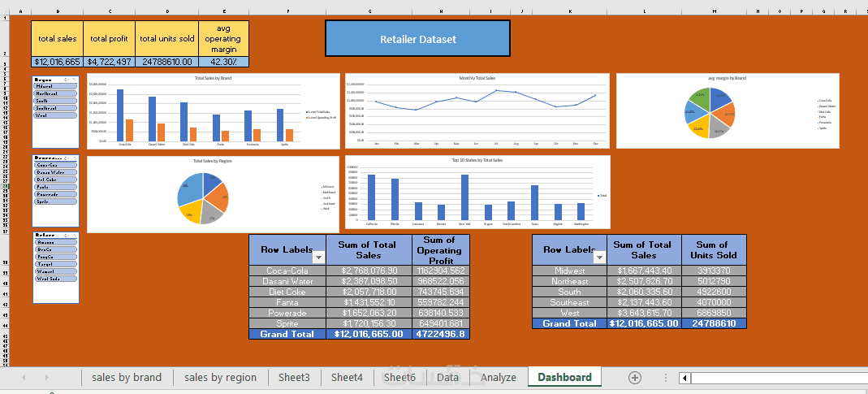Filter by West Soda in the Retailer slicer
The image size is (868, 394).
[x=54, y=279]
